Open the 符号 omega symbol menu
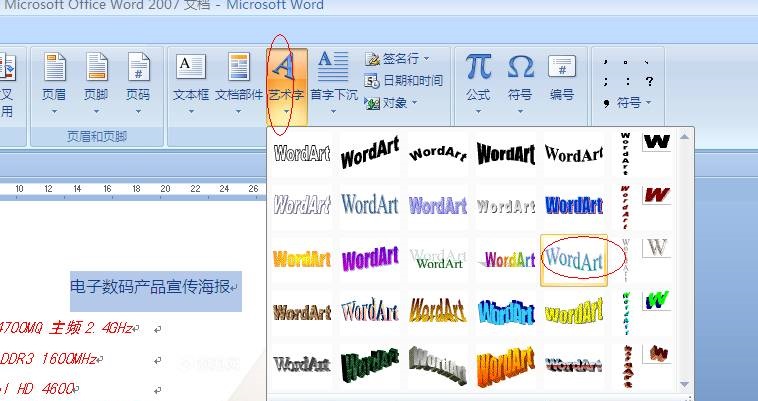 520,78
